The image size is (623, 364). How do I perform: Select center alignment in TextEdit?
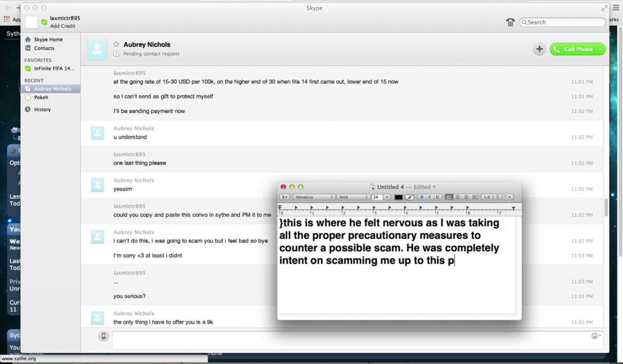coord(457,197)
